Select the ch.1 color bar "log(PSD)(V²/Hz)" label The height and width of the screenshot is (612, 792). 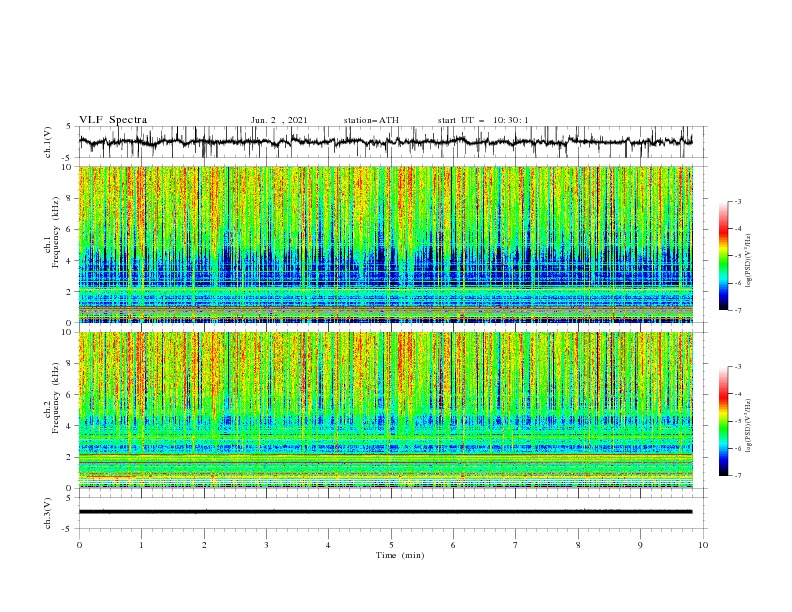(749, 261)
